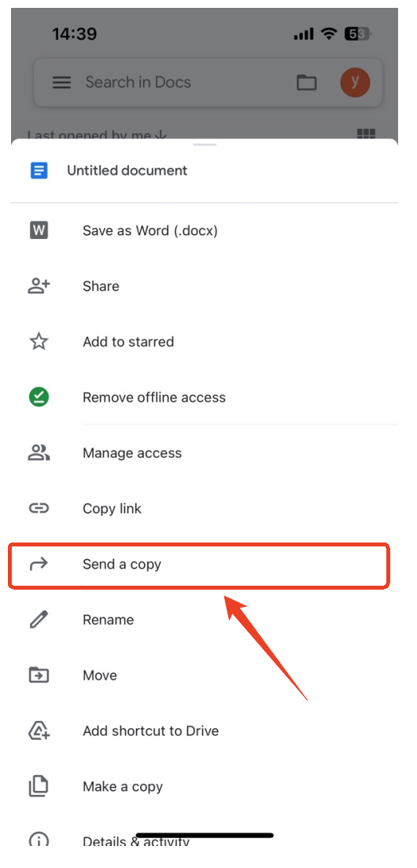Choose the Share option
This screenshot has height=868, width=417.
click(205, 286)
